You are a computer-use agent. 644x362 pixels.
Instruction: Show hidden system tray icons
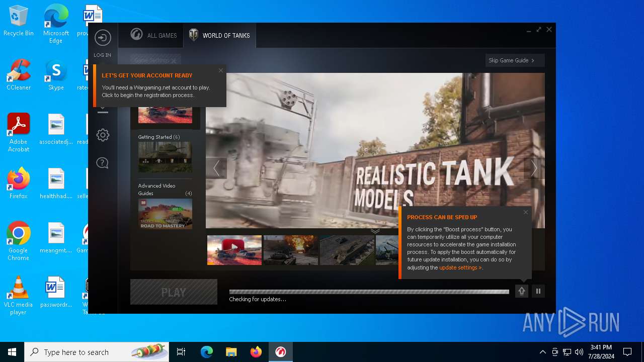542,352
